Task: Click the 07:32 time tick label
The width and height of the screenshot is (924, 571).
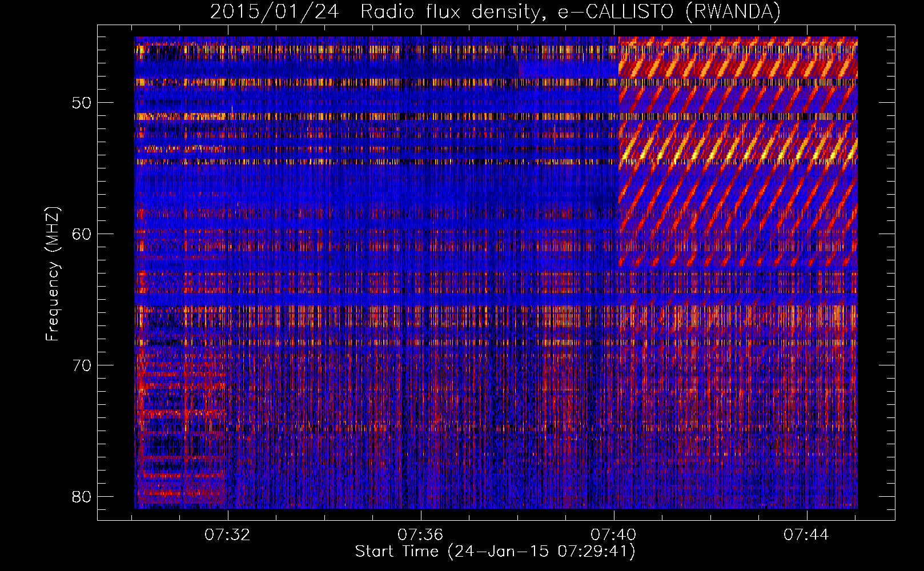Action: (228, 535)
